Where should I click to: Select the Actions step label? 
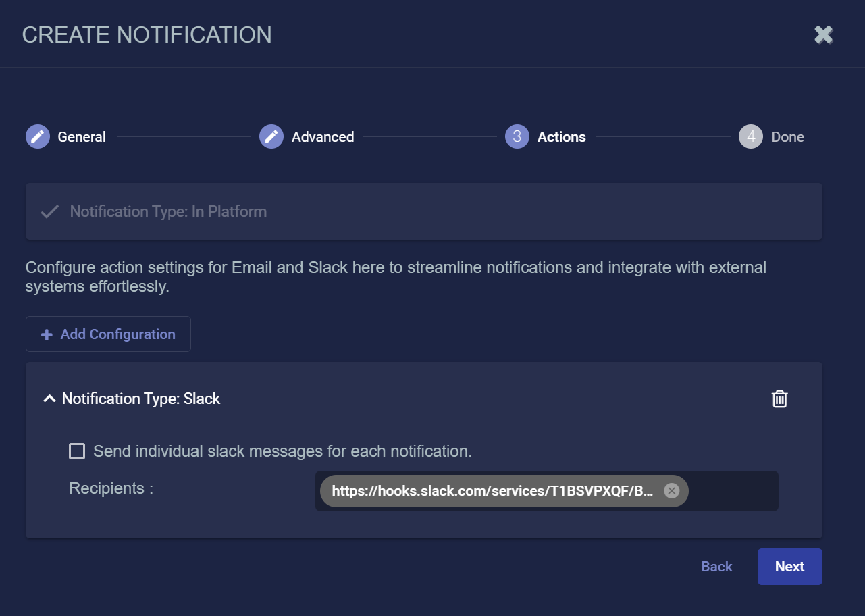[562, 137]
